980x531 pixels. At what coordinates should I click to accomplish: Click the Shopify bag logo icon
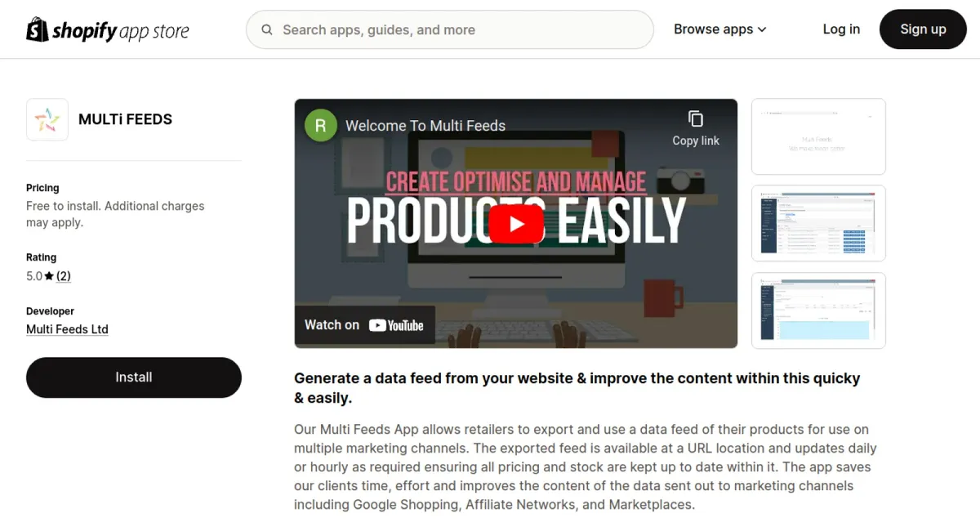point(38,29)
